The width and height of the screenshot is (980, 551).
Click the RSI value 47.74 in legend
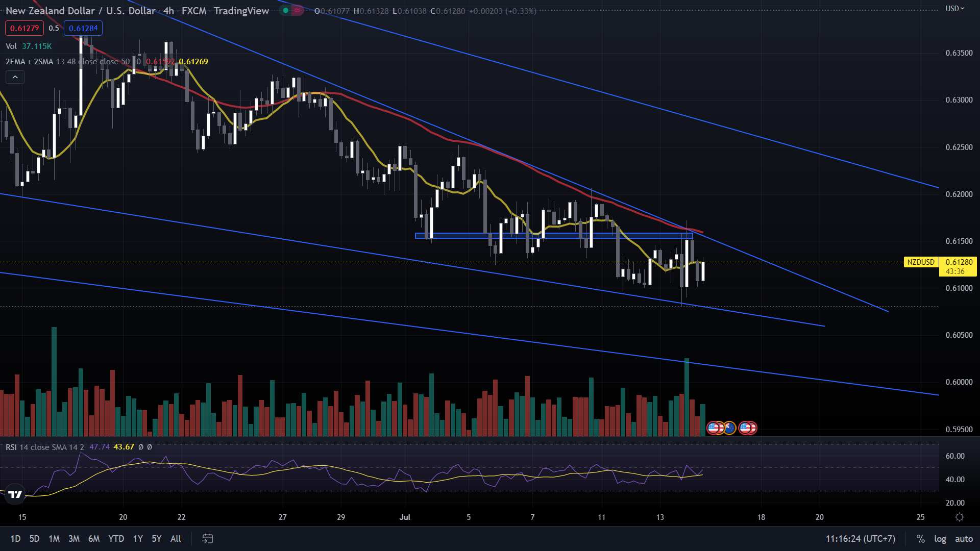click(x=100, y=447)
